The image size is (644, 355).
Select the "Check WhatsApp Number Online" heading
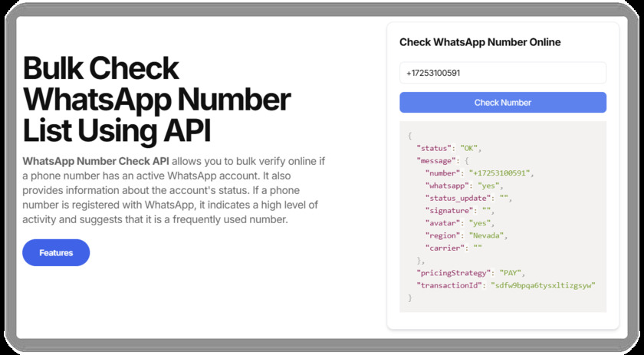pyautogui.click(x=480, y=42)
